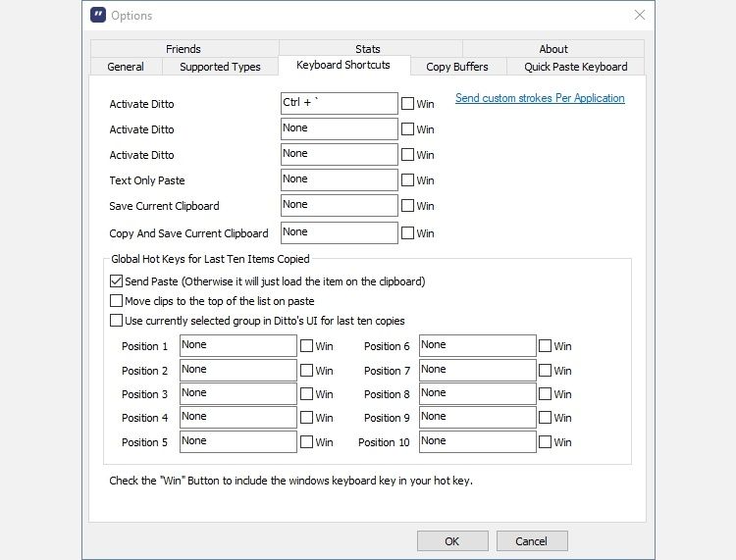Click the Position 9 hotkey field

coord(477,417)
